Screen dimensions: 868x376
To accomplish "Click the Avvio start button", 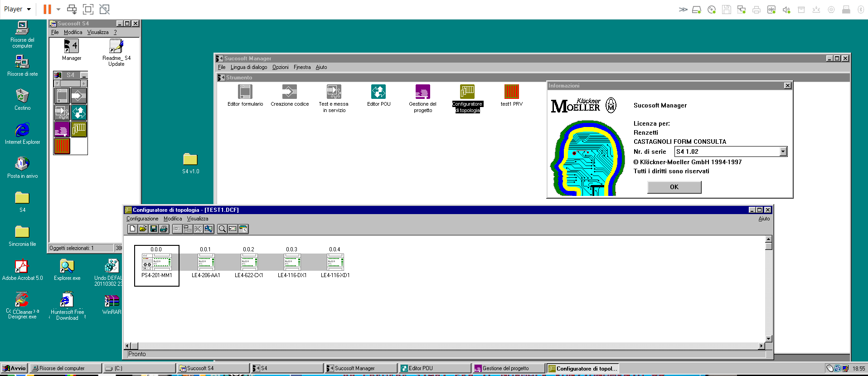I will [15, 368].
